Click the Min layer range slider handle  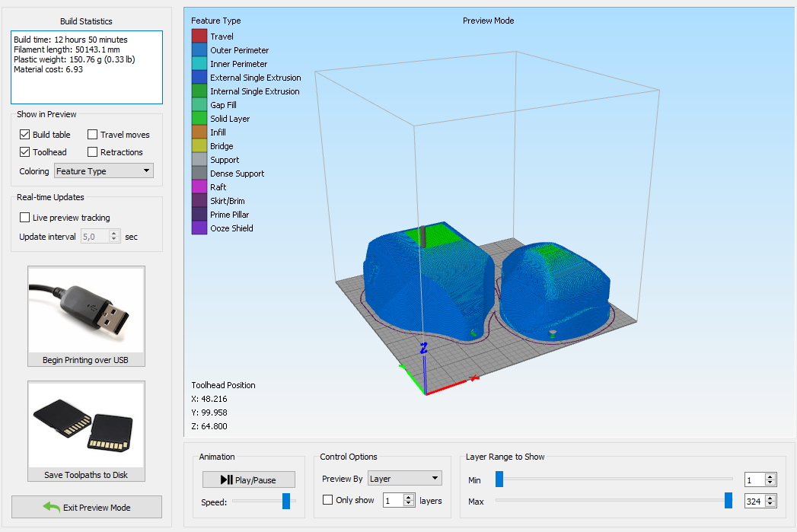[499, 479]
